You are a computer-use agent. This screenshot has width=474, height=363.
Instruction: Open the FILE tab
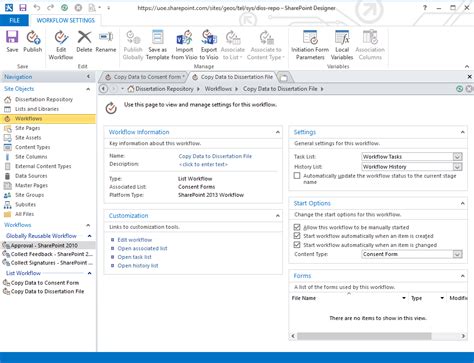coord(14,20)
